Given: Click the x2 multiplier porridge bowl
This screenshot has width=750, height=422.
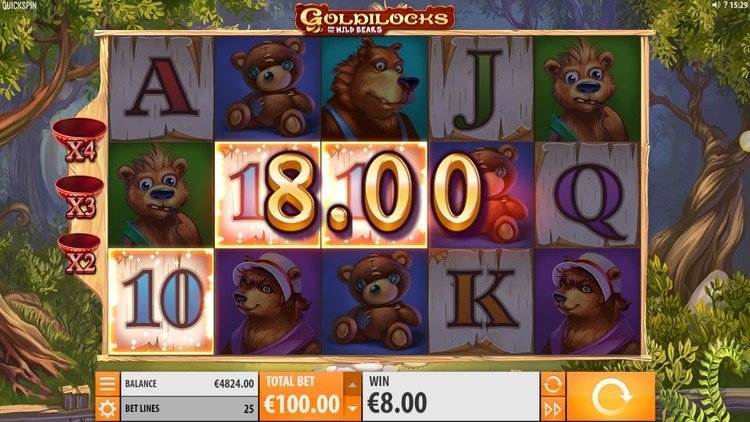Looking at the screenshot, I should click(x=79, y=254).
